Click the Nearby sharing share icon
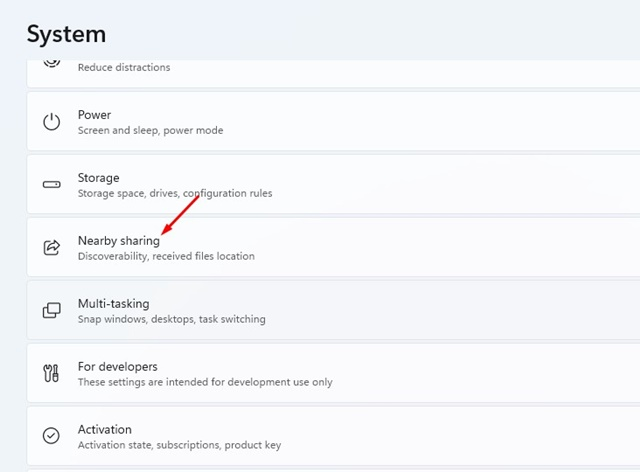The image size is (640, 472). pyautogui.click(x=51, y=248)
